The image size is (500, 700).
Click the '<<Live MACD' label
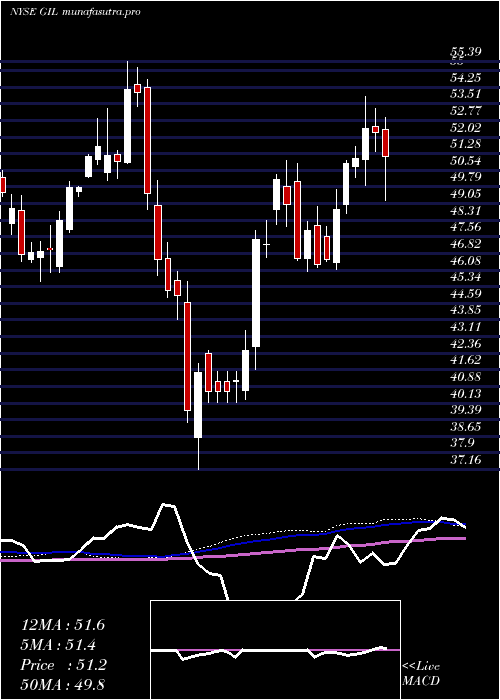point(421,674)
